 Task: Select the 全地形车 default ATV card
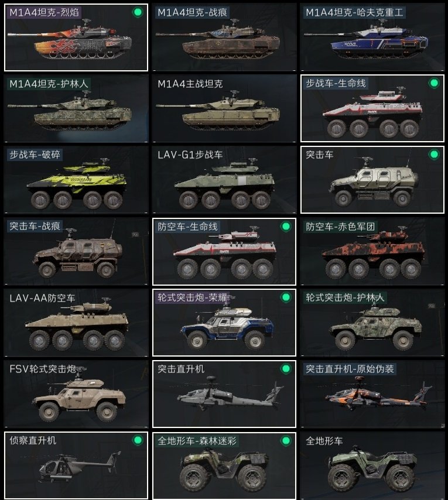372,465
